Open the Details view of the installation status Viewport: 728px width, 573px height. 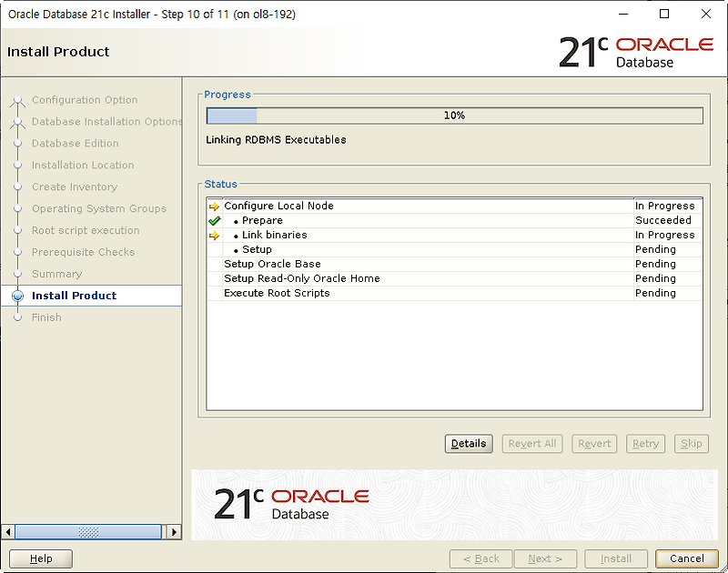pyautogui.click(x=468, y=444)
